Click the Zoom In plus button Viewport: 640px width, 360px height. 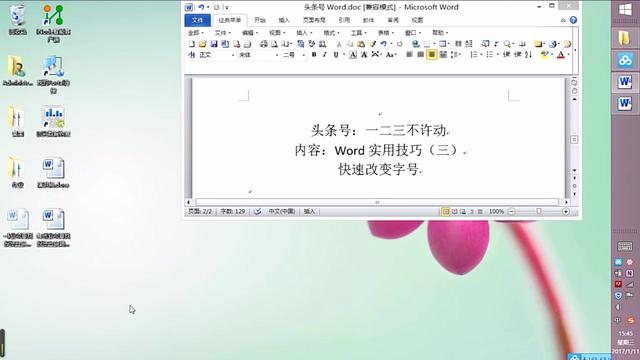pos(566,211)
